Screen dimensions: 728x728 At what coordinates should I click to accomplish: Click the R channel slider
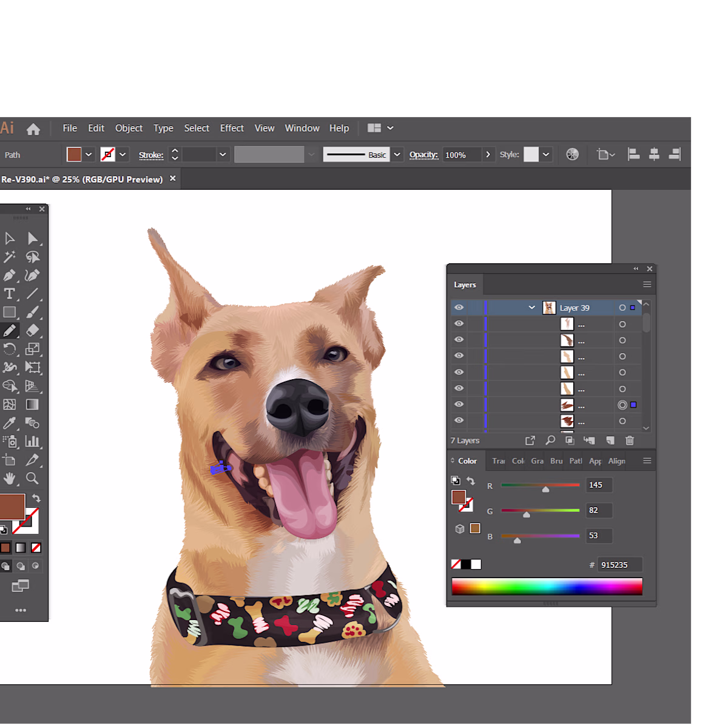[x=541, y=485]
